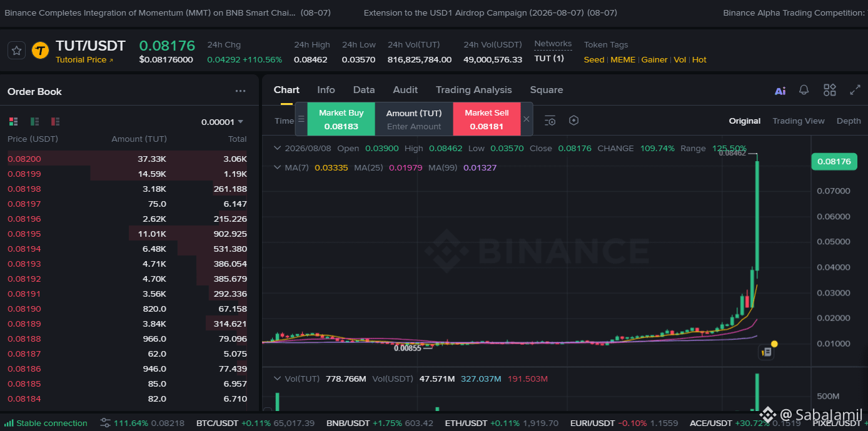This screenshot has height=431, width=868.
Task: Open the Binance Alpha Trading Competition announcement
Action: point(795,12)
